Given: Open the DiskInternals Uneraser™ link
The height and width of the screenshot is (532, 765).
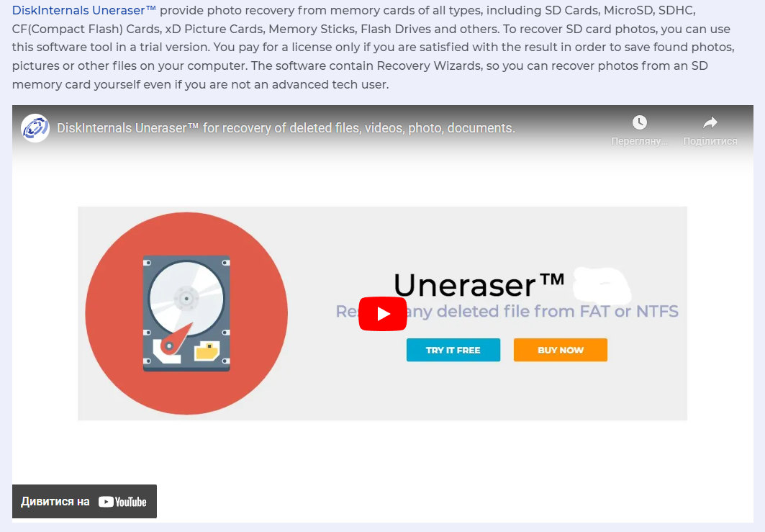Looking at the screenshot, I should pyautogui.click(x=84, y=10).
